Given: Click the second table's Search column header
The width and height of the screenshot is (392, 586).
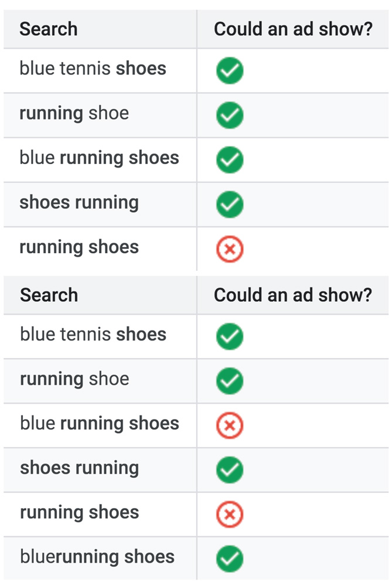Looking at the screenshot, I should [x=49, y=295].
